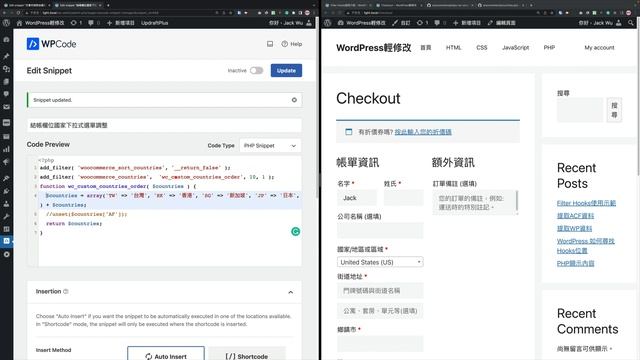Click the WPCode Help button
The height and width of the screenshot is (360, 640).
pos(292,44)
